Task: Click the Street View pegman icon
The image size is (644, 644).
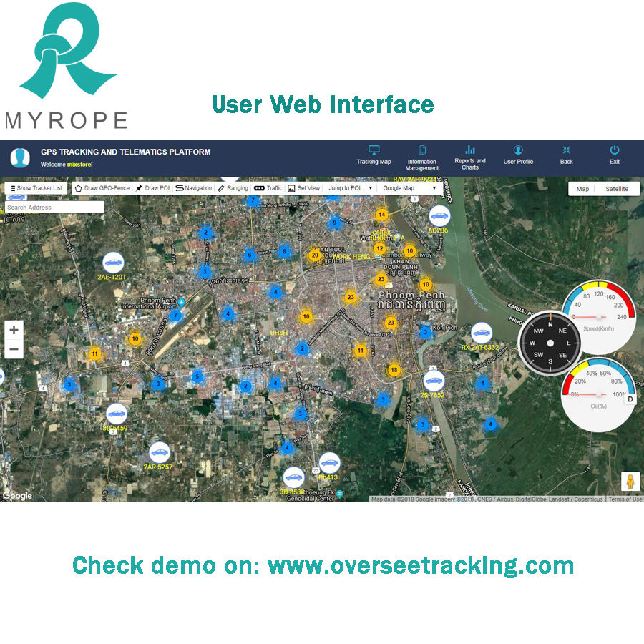Action: [x=630, y=482]
